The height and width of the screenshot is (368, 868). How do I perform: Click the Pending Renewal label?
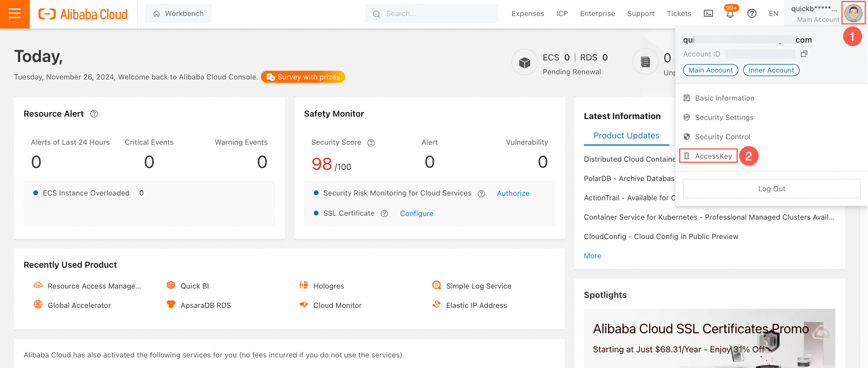[572, 72]
